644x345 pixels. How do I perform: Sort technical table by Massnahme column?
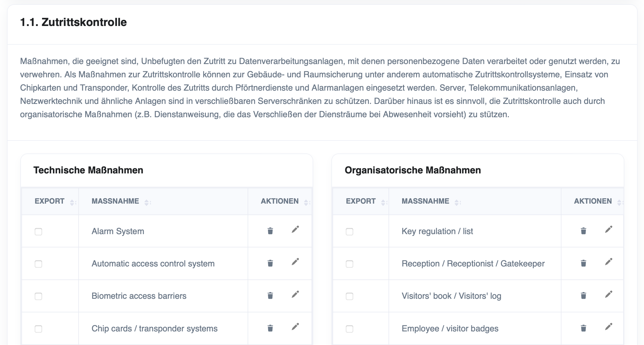pyautogui.click(x=163, y=201)
